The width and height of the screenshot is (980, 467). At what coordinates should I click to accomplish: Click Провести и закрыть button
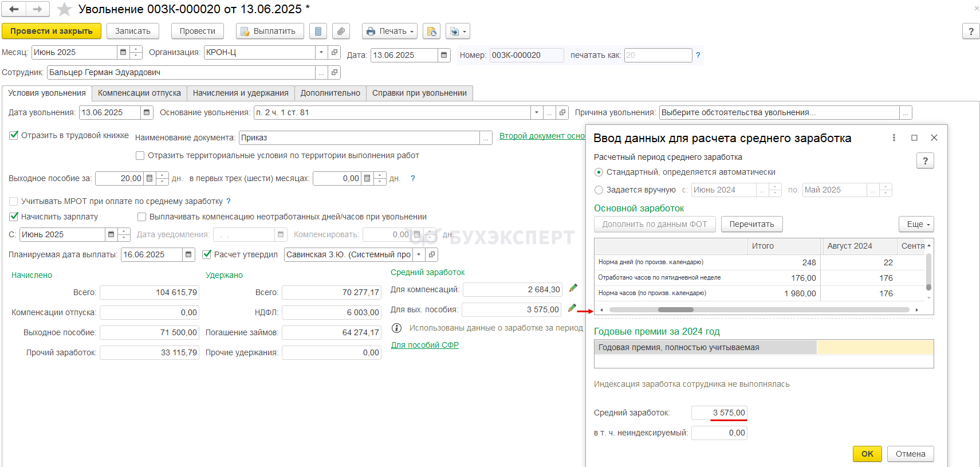click(52, 31)
